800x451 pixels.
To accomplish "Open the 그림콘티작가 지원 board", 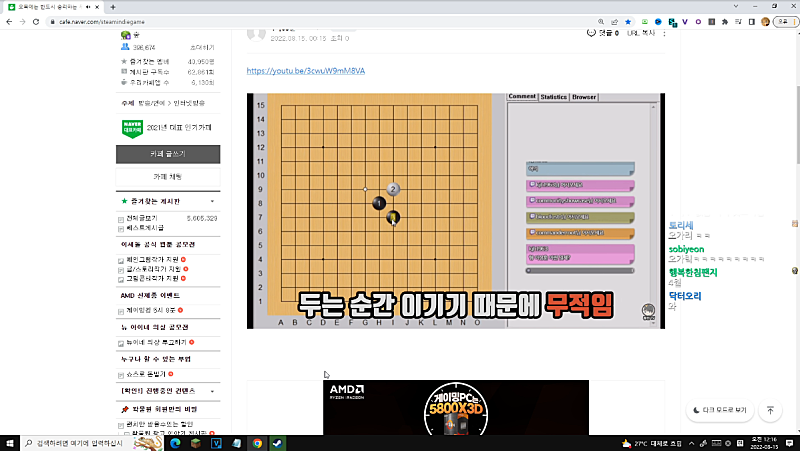I will point(153,278).
